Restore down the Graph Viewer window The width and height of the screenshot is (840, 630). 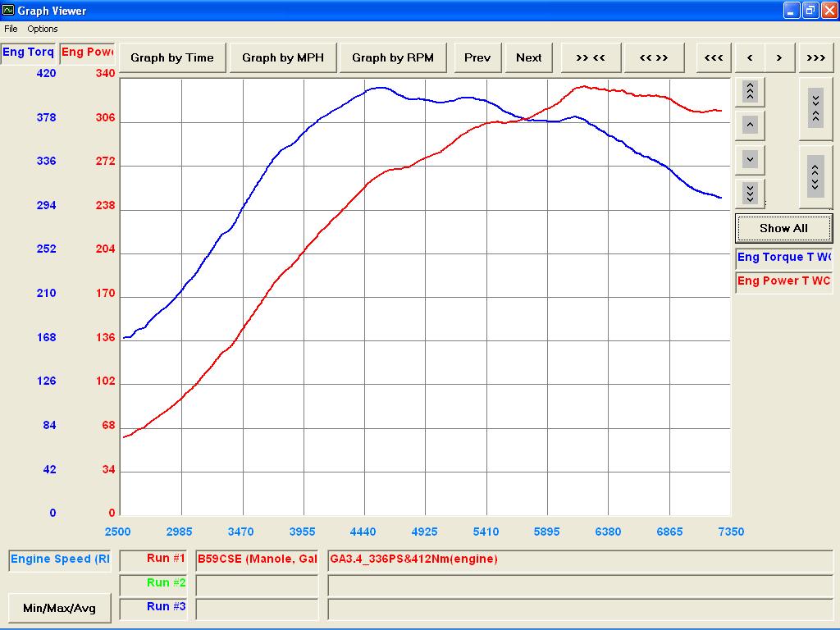coord(810,10)
